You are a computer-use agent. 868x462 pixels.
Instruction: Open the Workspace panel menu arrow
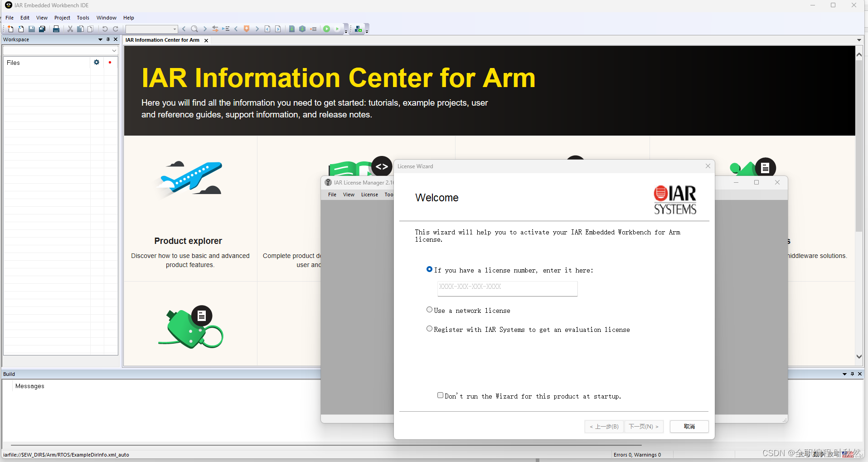[x=100, y=39]
